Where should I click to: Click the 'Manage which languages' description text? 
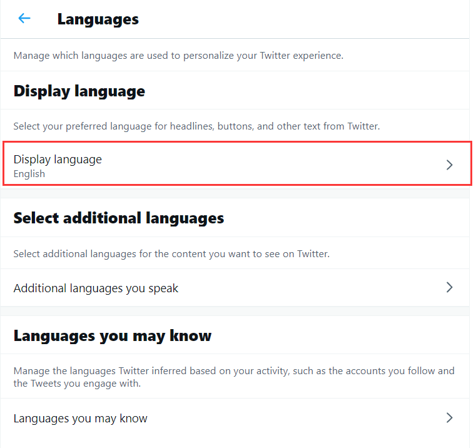pyautogui.click(x=178, y=56)
